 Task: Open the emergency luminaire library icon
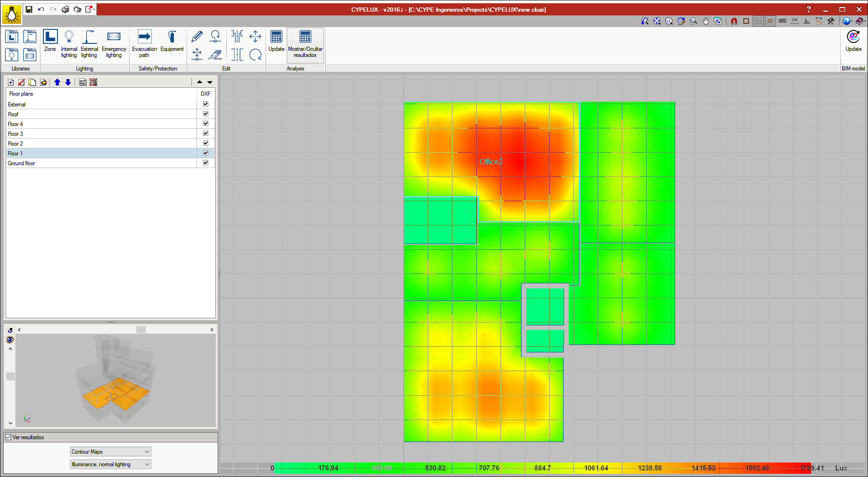point(30,55)
